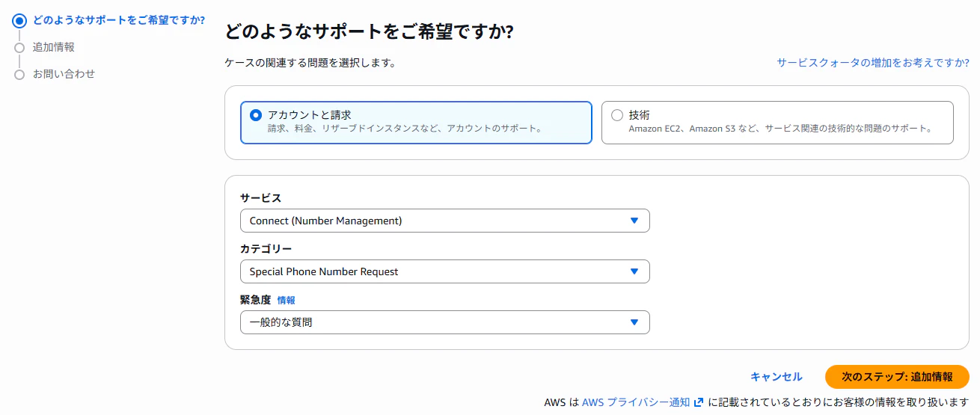
Task: Click the page heading どのようなサポートをご希望ですか?
Action: [x=369, y=31]
